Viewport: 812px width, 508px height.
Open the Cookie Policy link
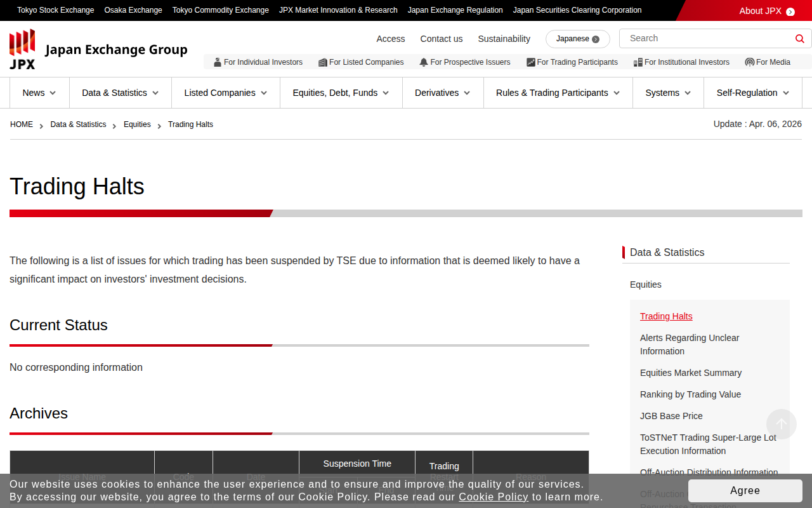[x=494, y=497]
